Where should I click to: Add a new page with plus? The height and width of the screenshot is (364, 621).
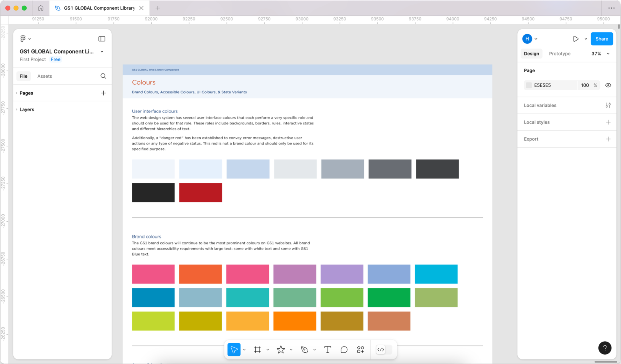pyautogui.click(x=103, y=93)
